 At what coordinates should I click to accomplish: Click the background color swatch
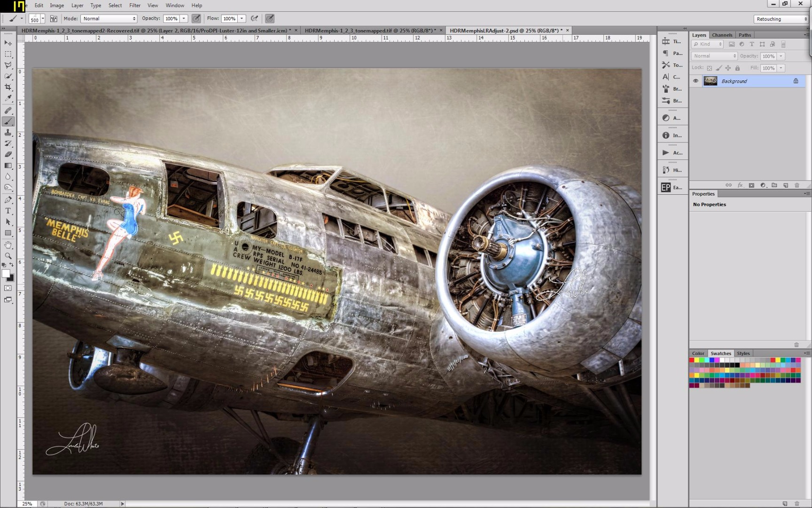point(11,278)
